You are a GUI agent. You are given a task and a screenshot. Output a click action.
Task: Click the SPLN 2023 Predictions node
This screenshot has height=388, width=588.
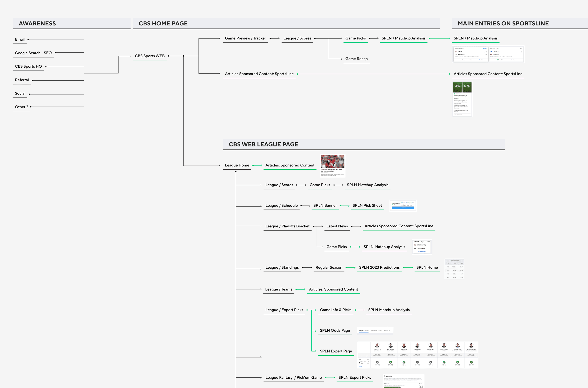(379, 268)
